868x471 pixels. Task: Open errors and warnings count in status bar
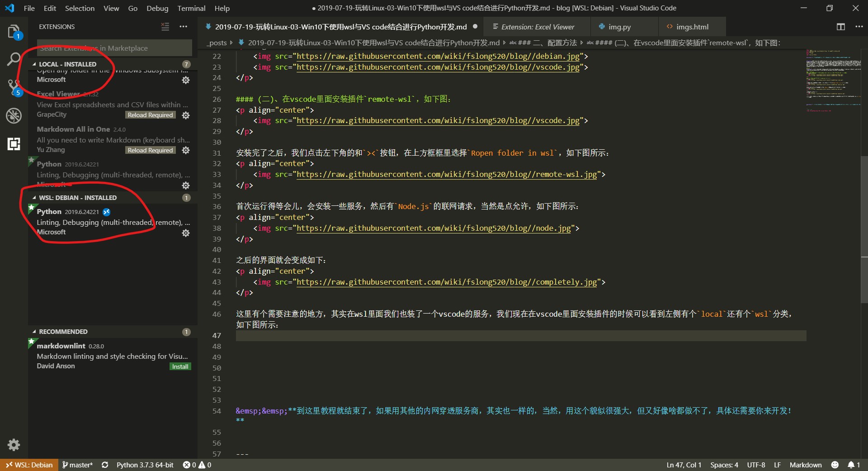click(197, 465)
